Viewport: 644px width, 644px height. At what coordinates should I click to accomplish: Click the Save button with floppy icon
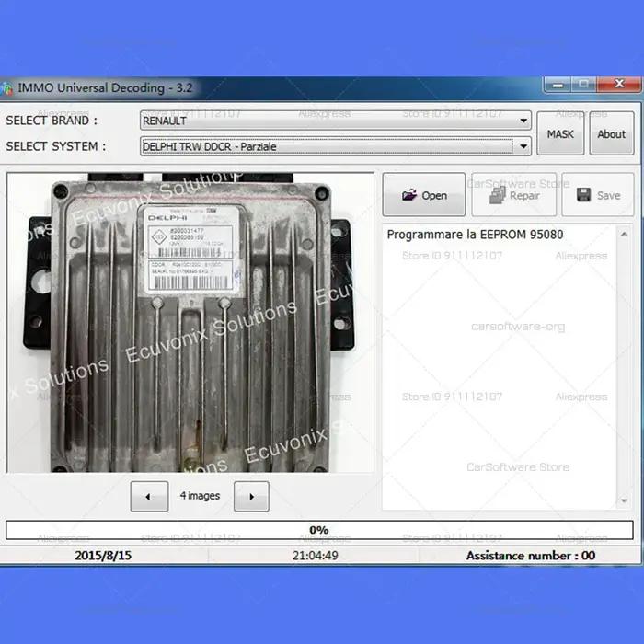(x=598, y=195)
